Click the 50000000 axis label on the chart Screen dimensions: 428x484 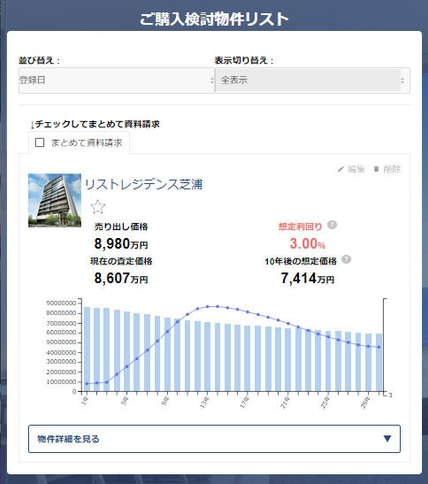61,342
